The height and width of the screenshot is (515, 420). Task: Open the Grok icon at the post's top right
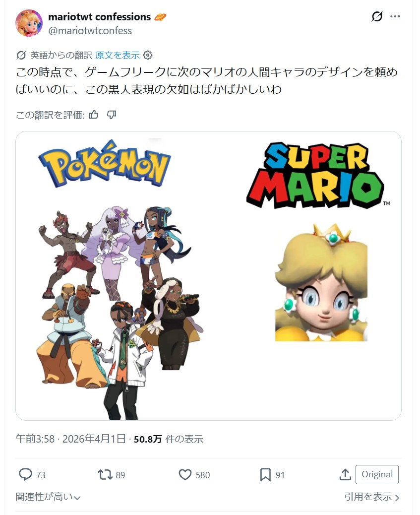(x=377, y=16)
